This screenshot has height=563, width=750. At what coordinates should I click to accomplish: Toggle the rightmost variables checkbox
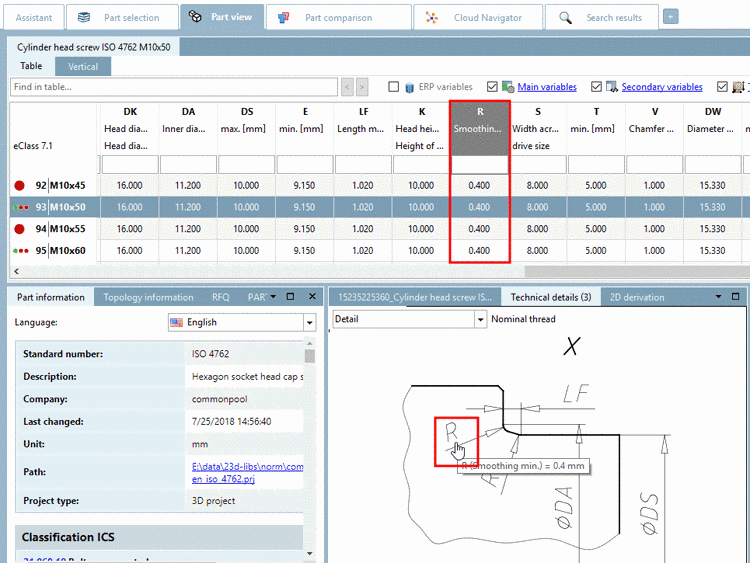pos(722,87)
